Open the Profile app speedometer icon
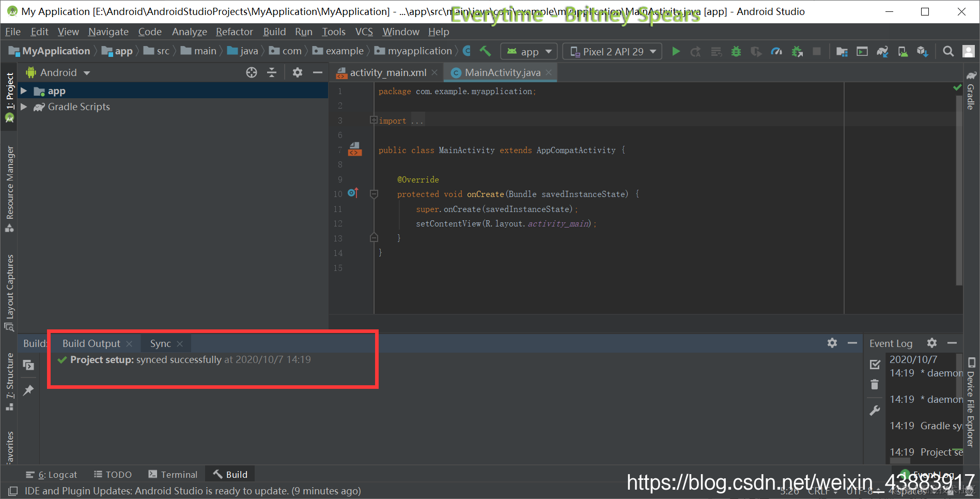This screenshot has width=980, height=499. tap(776, 51)
